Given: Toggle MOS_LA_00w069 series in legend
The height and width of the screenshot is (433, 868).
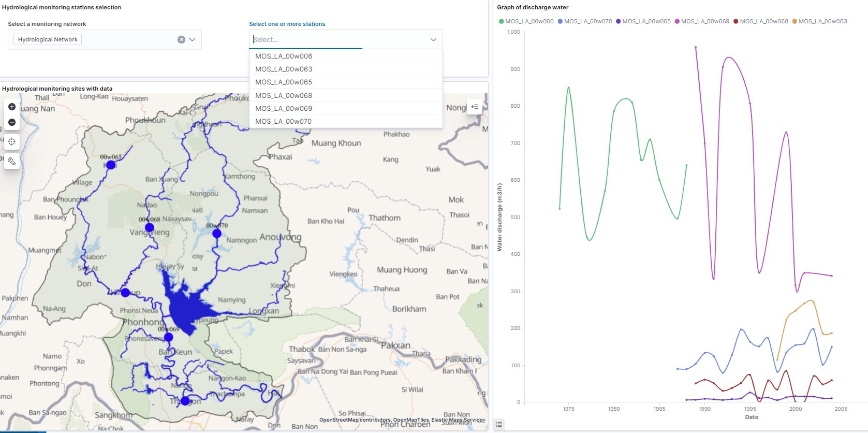Looking at the screenshot, I should pos(705,21).
